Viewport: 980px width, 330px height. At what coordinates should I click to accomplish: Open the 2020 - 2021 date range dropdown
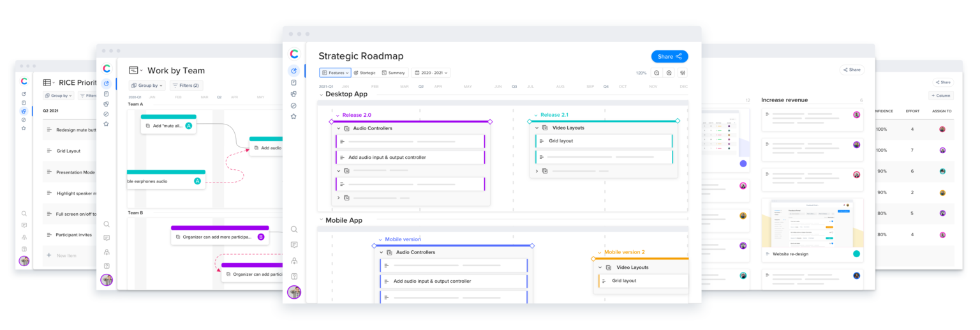pyautogui.click(x=431, y=73)
